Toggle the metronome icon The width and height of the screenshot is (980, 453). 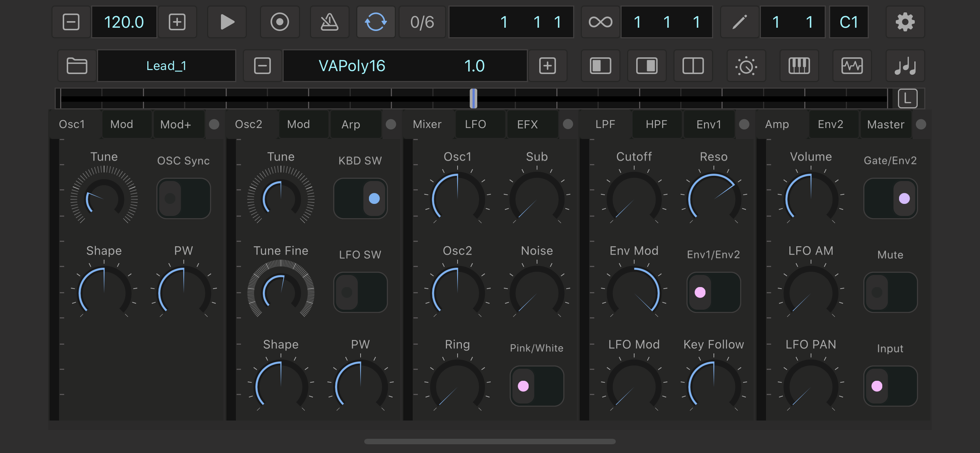point(330,22)
